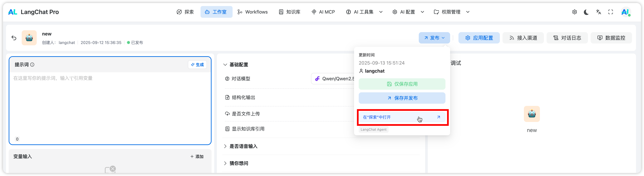Collapse the 基础配置 section
644x176 pixels.
pos(225,65)
